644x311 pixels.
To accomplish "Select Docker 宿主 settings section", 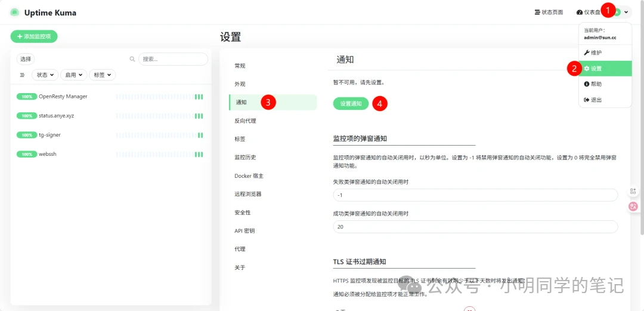I will pyautogui.click(x=273, y=175).
